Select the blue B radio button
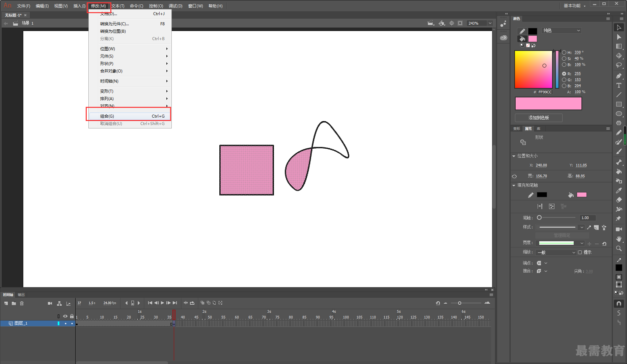The width and height of the screenshot is (627, 364). click(564, 86)
